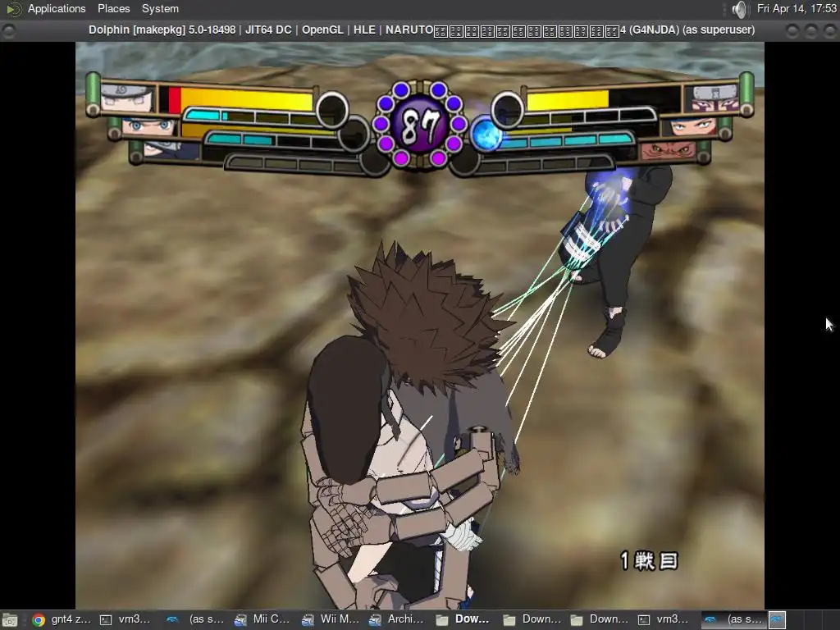Click the Dolphin title bar text

tap(422, 30)
